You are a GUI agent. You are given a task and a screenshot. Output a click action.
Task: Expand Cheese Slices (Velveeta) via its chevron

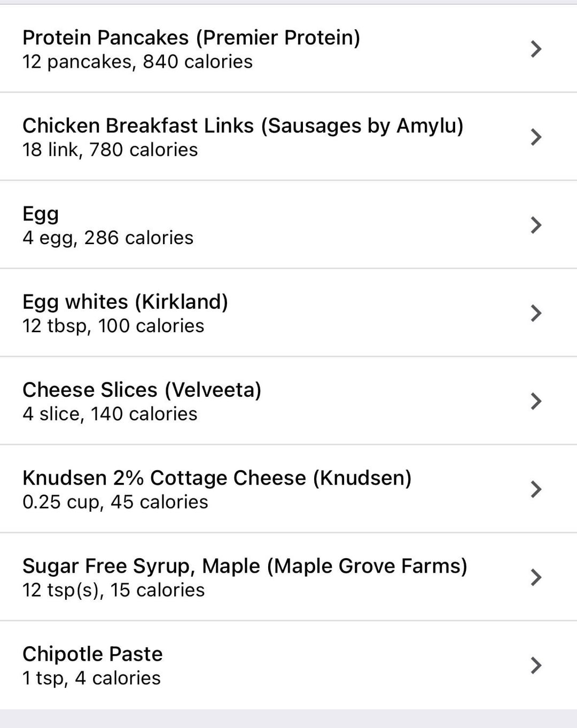point(536,401)
